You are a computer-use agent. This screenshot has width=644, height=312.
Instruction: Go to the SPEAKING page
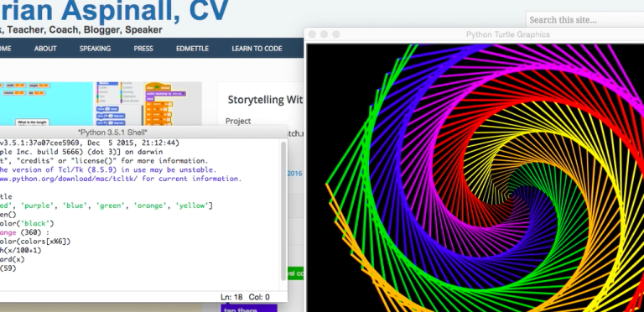tap(95, 49)
